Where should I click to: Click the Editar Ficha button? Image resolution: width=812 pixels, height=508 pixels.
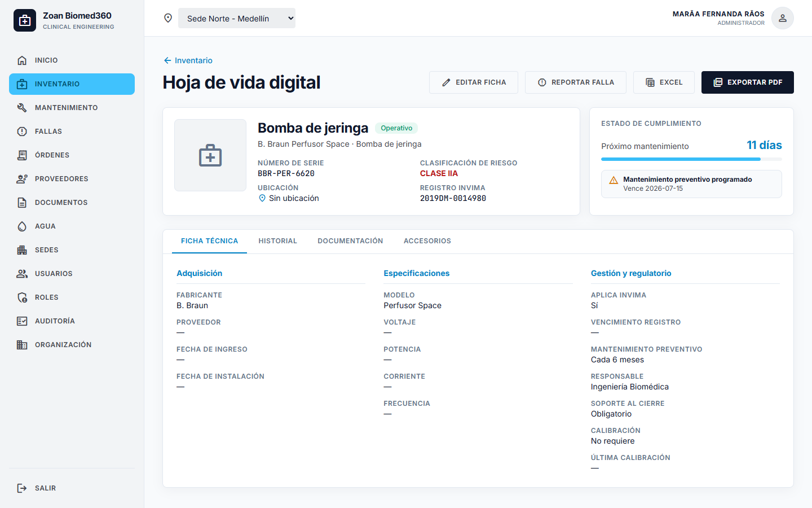474,82
